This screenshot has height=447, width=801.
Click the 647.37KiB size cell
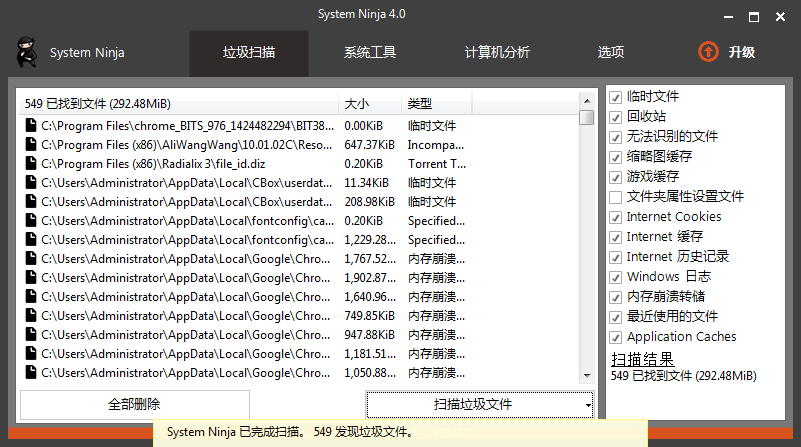(369, 145)
